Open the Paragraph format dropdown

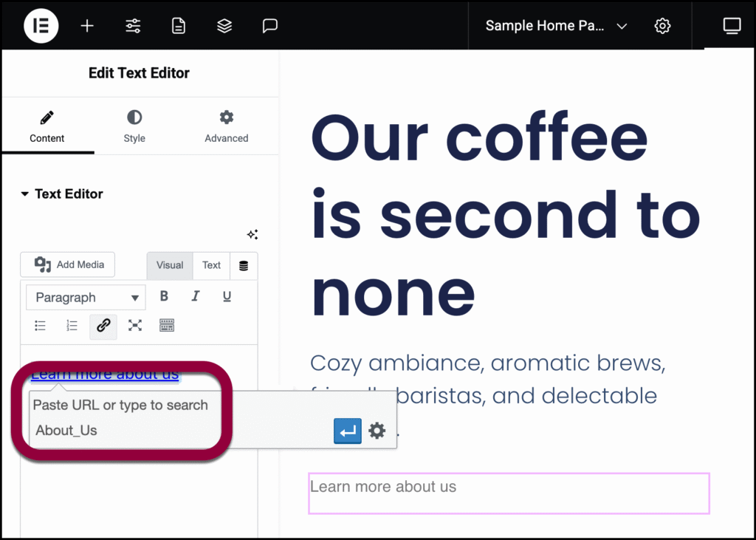pos(85,297)
